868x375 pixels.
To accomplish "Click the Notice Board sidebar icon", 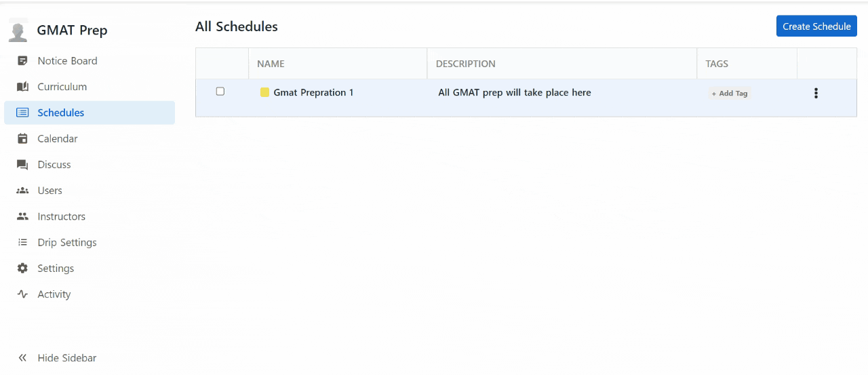I will pyautogui.click(x=22, y=61).
